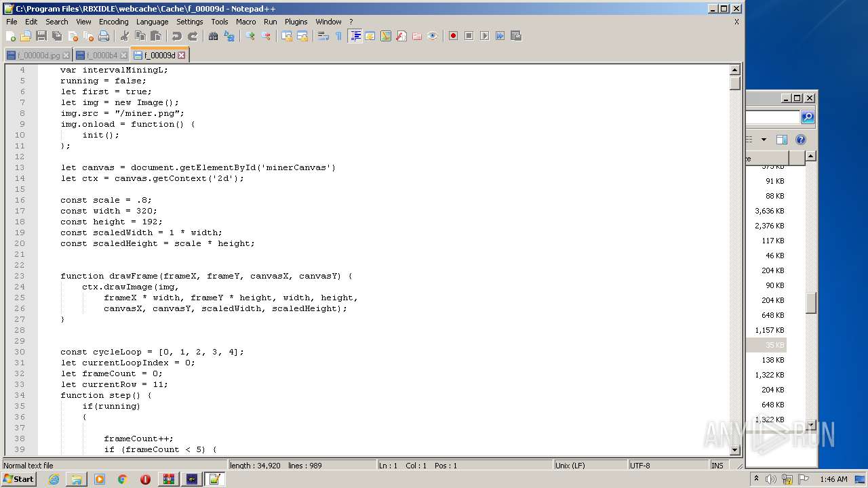This screenshot has width=868, height=488.
Task: Show hidden system tray icons
Action: 756,479
